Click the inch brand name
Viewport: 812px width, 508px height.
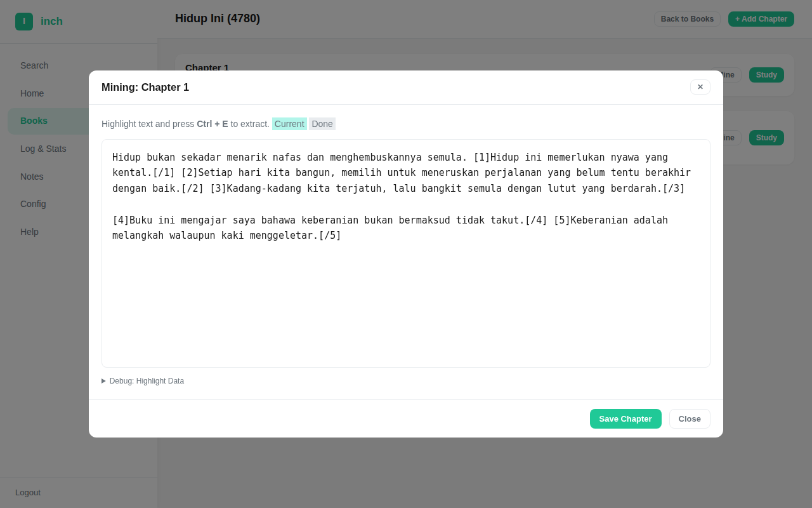coord(51,22)
